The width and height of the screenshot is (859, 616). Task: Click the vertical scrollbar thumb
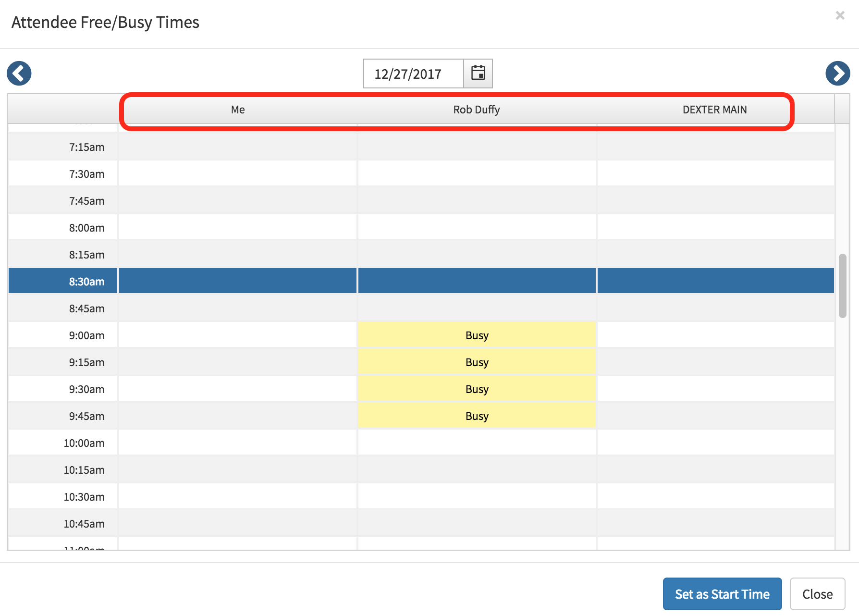click(x=842, y=286)
